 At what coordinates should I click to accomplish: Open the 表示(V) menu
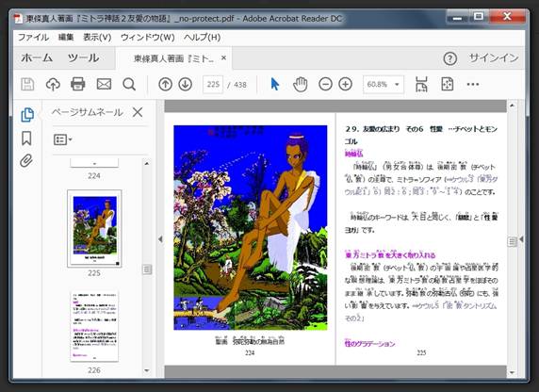tap(97, 37)
